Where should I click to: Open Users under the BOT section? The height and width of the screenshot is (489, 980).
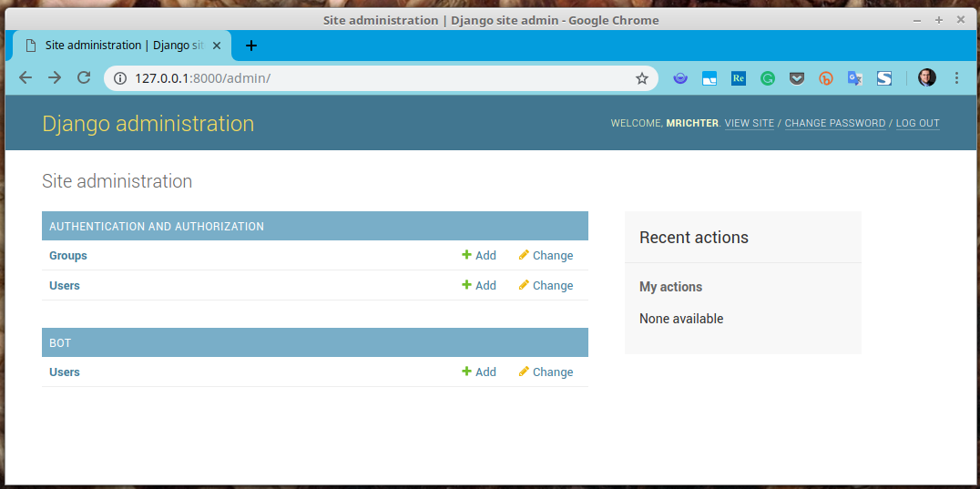65,372
